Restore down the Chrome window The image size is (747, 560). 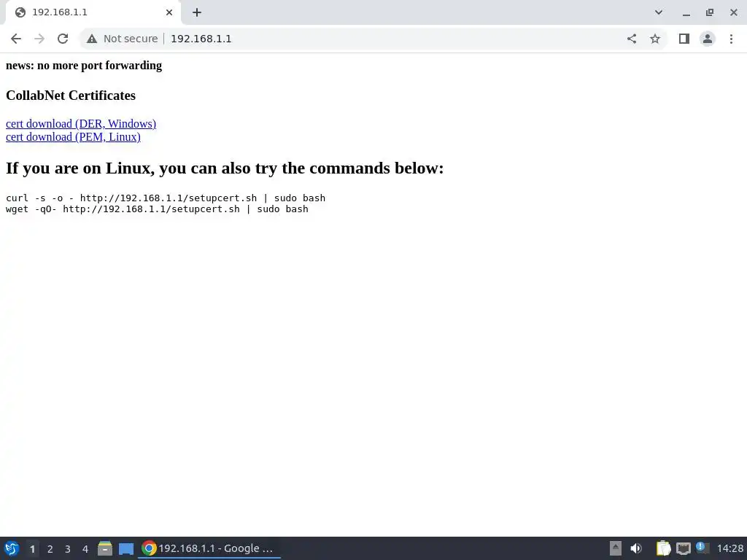tap(710, 12)
